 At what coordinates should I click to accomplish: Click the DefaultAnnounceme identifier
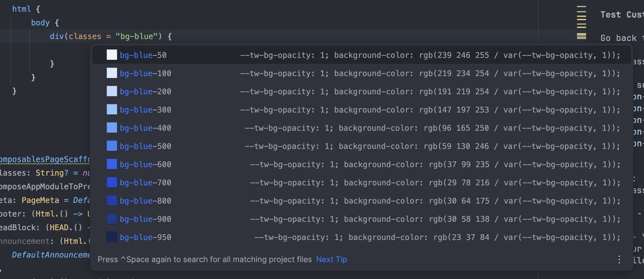52,255
